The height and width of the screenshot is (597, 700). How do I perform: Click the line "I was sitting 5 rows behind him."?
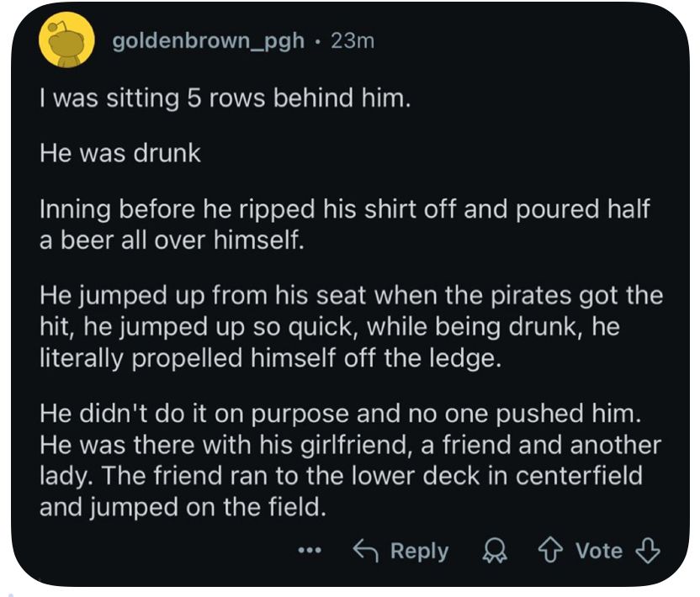coord(225,98)
